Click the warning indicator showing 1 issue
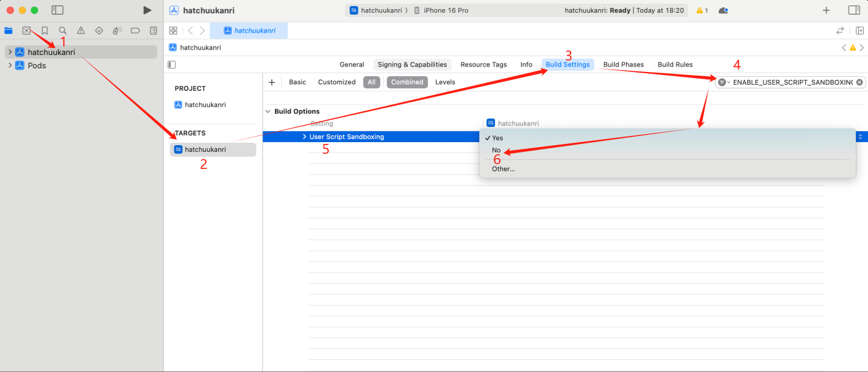 pos(702,10)
